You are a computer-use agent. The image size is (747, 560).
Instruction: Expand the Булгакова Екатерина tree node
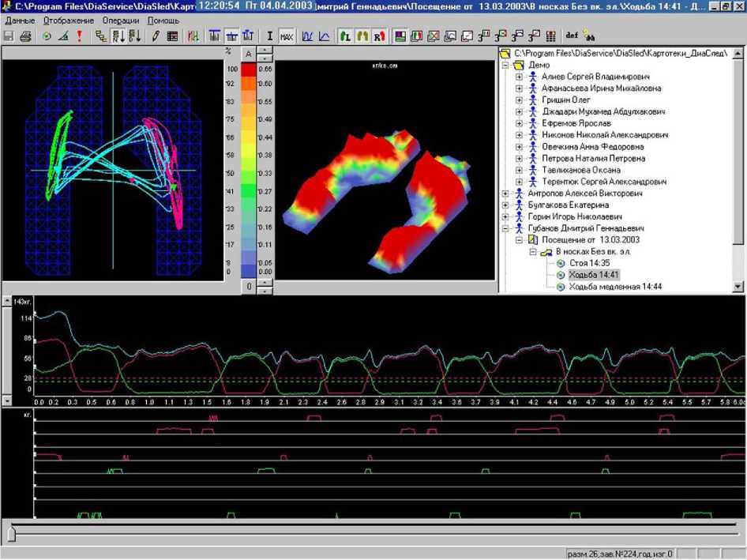(505, 205)
